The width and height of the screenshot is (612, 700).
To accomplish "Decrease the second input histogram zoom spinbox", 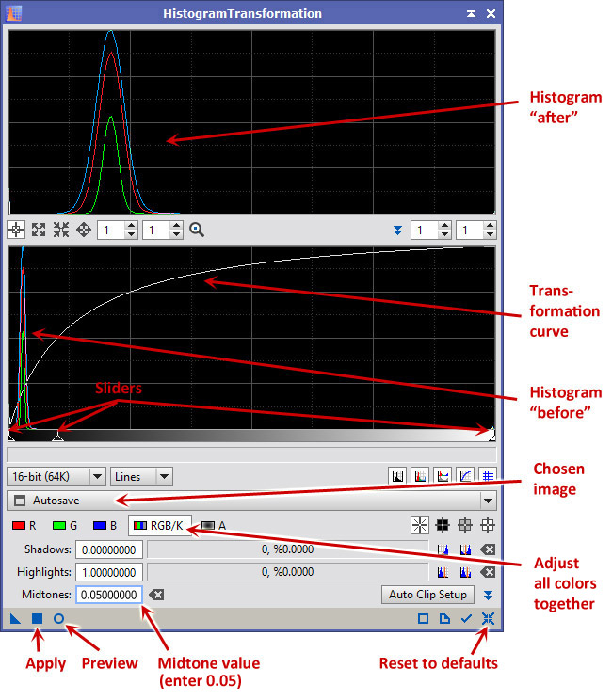I will pyautogui.click(x=176, y=235).
